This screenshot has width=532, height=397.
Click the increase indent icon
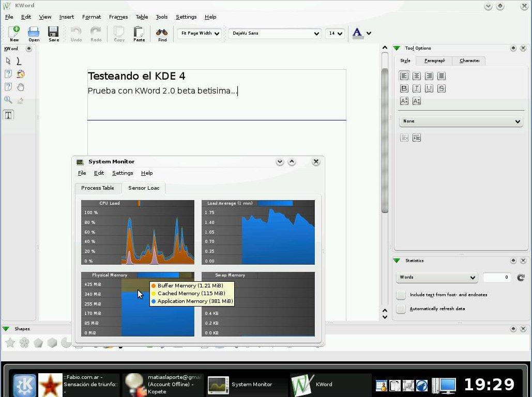tap(417, 138)
